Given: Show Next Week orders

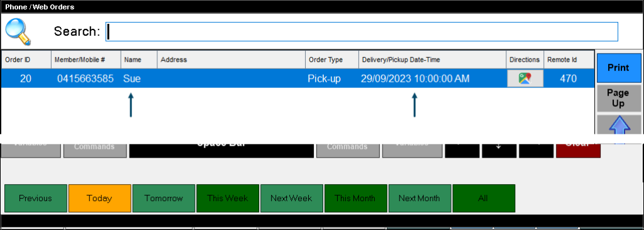Looking at the screenshot, I should pos(292,199).
